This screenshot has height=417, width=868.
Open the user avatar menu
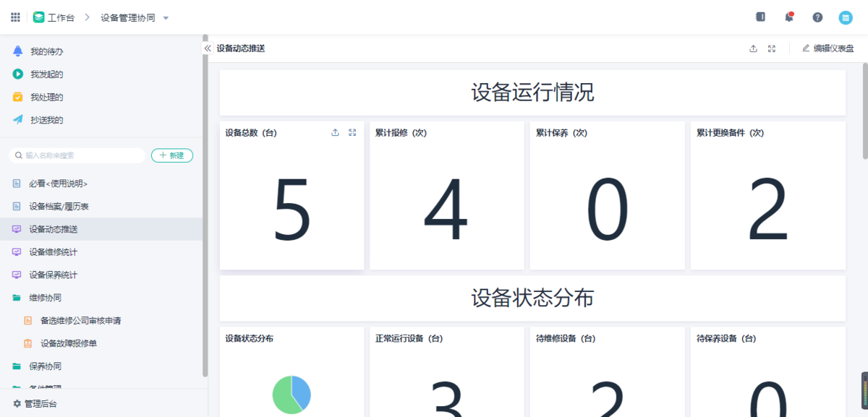tap(846, 17)
